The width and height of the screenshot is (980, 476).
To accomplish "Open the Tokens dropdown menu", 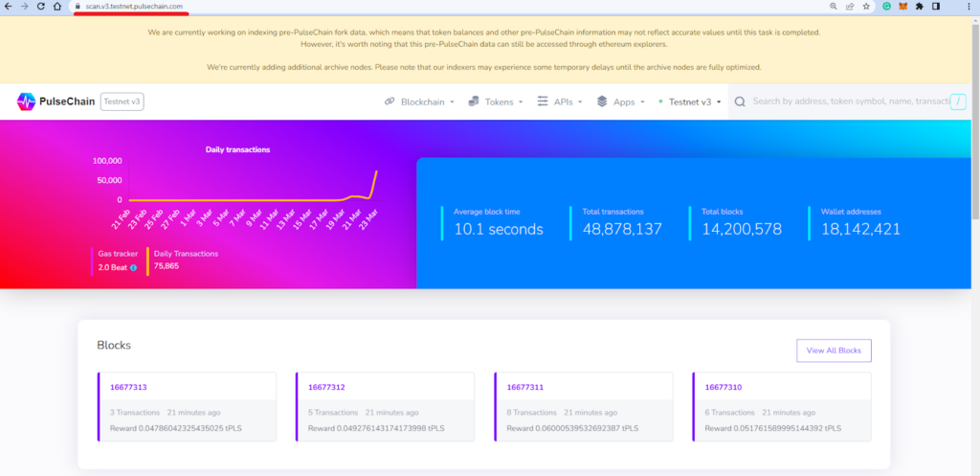I will click(496, 102).
